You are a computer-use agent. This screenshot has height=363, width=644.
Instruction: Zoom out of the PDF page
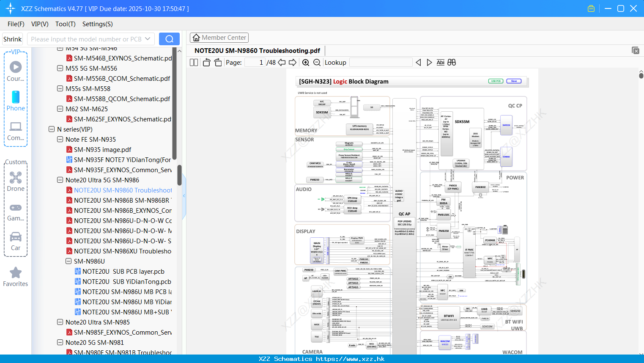[x=317, y=62]
